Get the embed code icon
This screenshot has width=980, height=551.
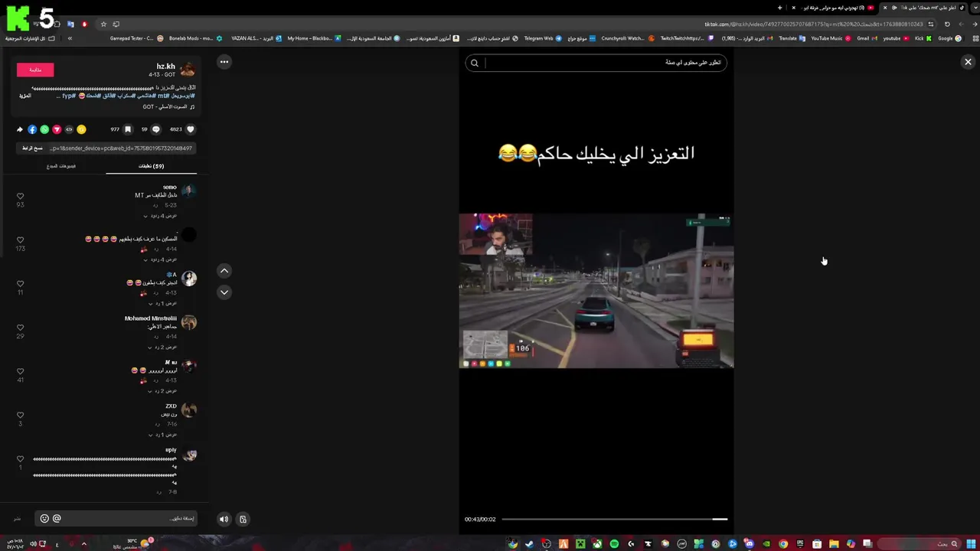[x=69, y=129]
